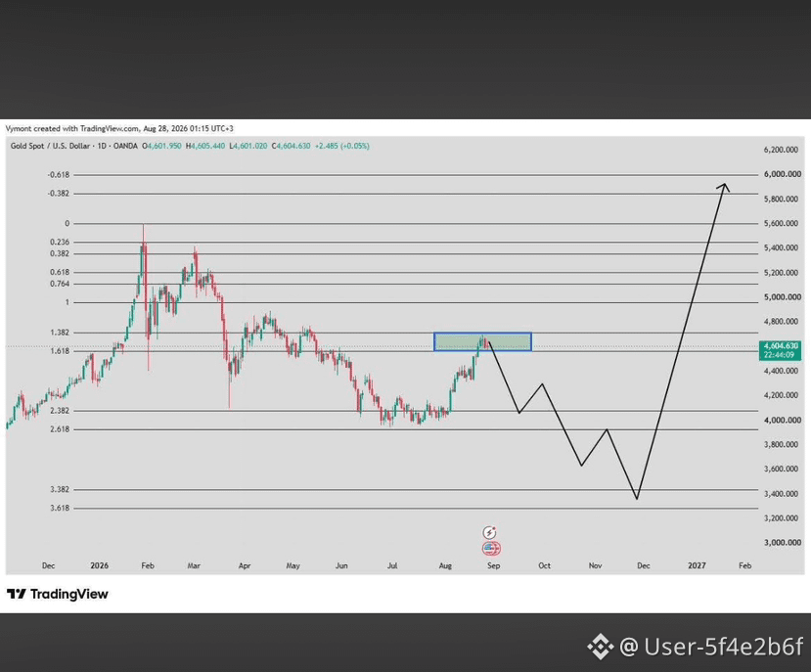Screen dimensions: 811x672
Task: Click the Nov label on the time axis
Action: (596, 566)
